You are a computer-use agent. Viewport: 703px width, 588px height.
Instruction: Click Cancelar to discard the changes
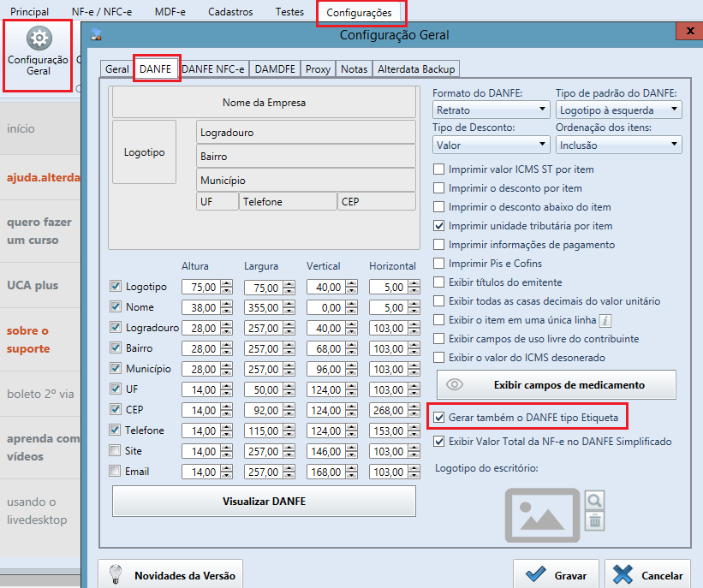coord(647,575)
